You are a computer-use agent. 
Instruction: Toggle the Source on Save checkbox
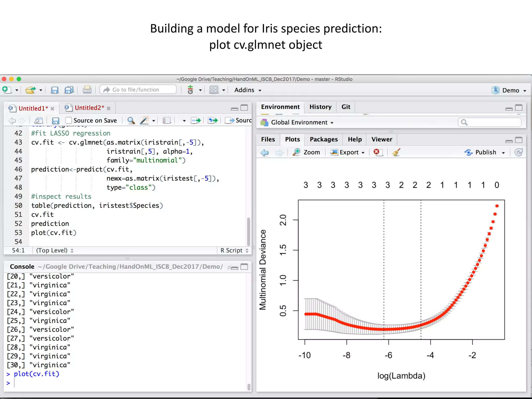(69, 120)
